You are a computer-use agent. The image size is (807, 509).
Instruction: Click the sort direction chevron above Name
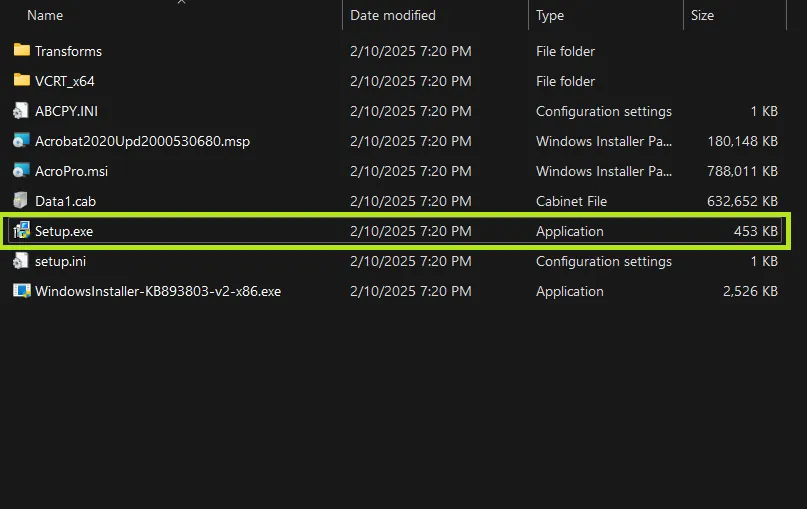click(x=181, y=3)
